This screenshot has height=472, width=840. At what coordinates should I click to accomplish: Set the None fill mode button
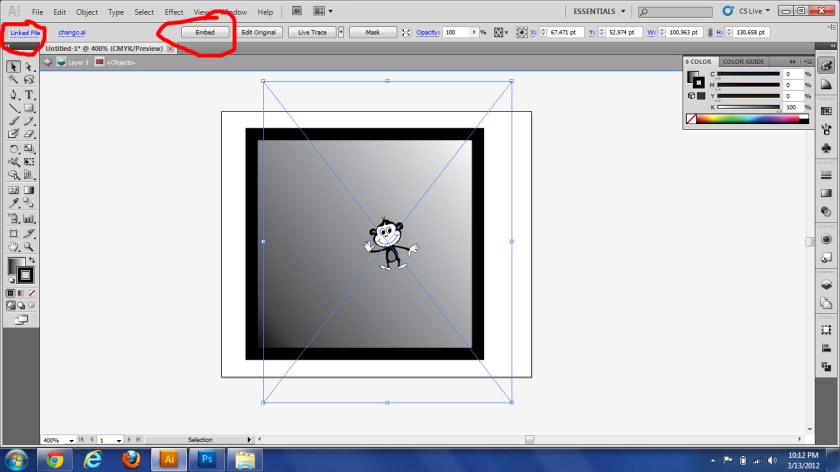[x=32, y=293]
